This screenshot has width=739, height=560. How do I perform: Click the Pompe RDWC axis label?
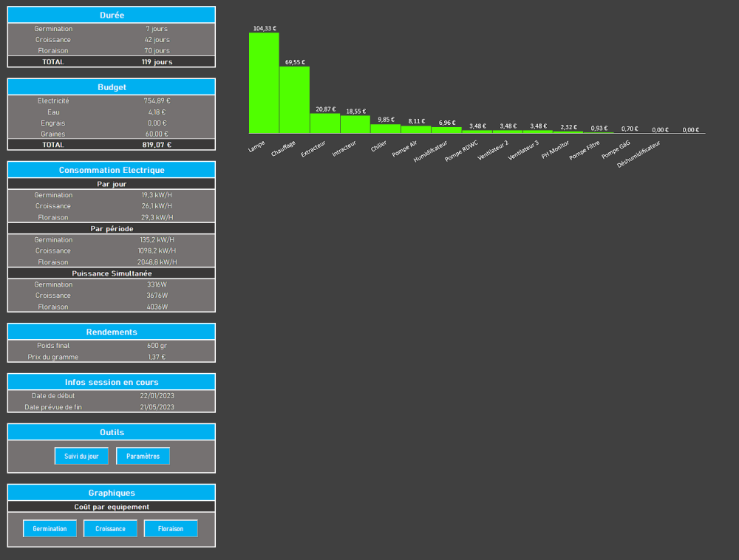[461, 151]
